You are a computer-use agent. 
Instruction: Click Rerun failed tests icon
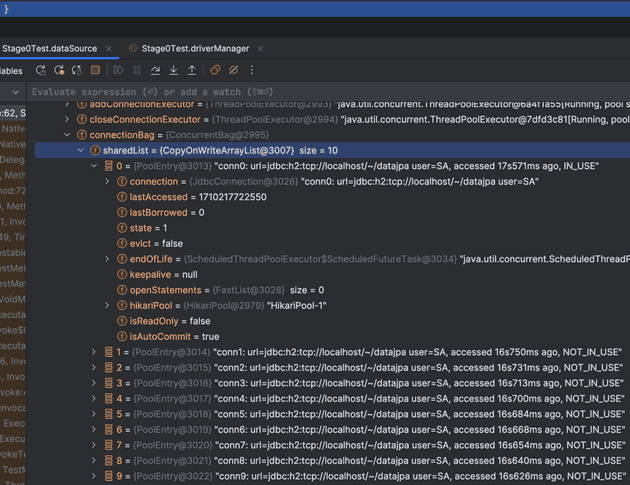coord(59,70)
